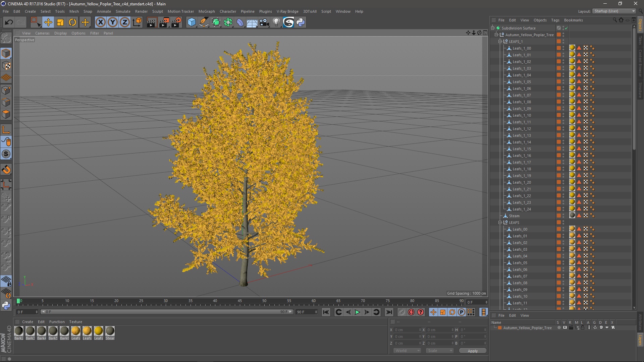This screenshot has height=362, width=644.
Task: Click the Enable Axis icon in left toolbar
Action: [x=6, y=130]
